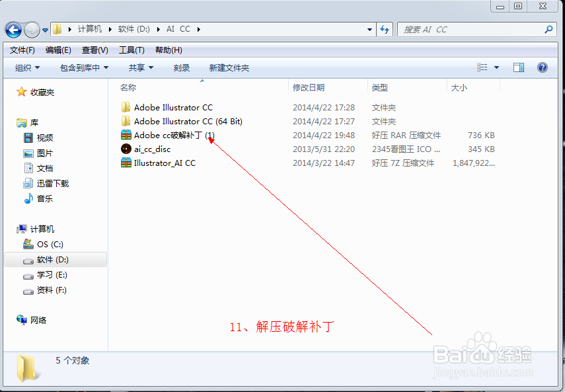Open 收藏夹 in the navigation pane
565x392 pixels.
coord(42,93)
